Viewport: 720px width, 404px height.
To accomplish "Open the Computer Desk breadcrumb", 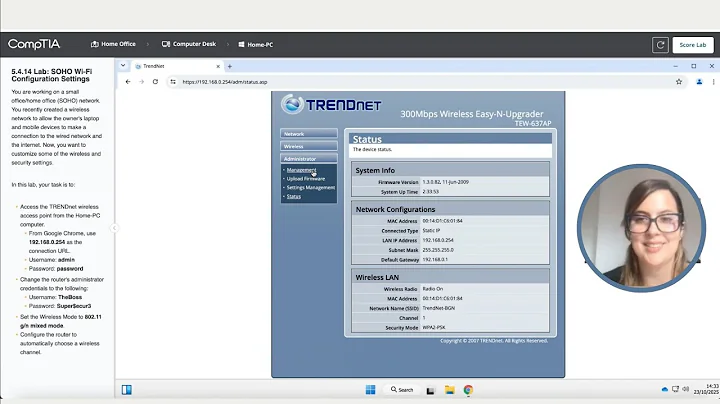I will click(189, 44).
